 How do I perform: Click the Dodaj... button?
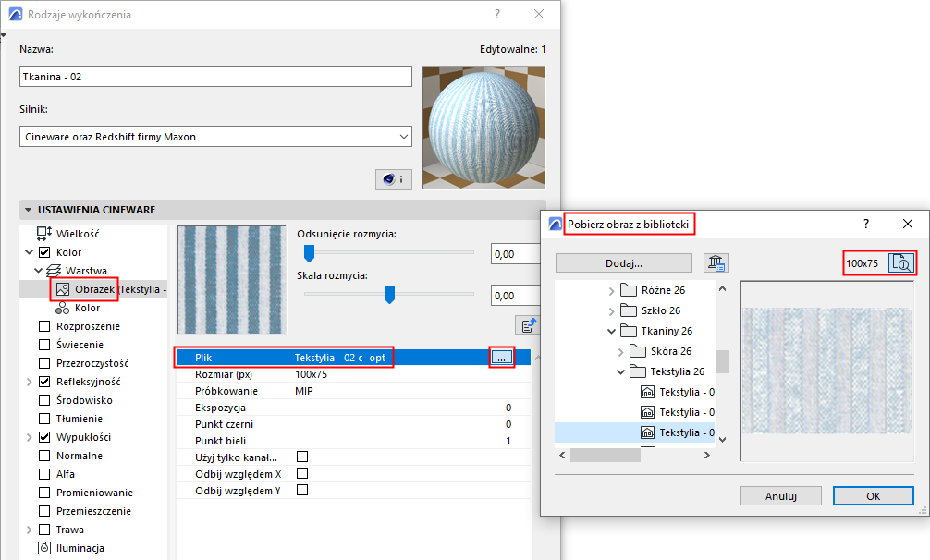pyautogui.click(x=624, y=263)
